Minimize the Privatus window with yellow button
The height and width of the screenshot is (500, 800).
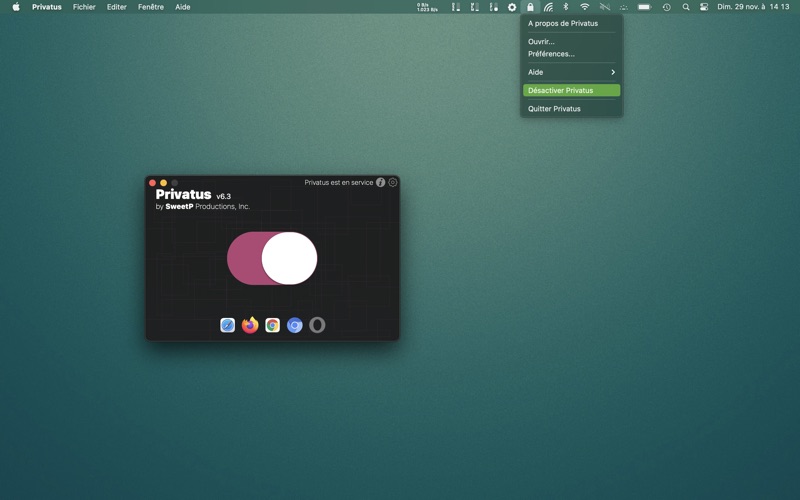click(x=163, y=183)
